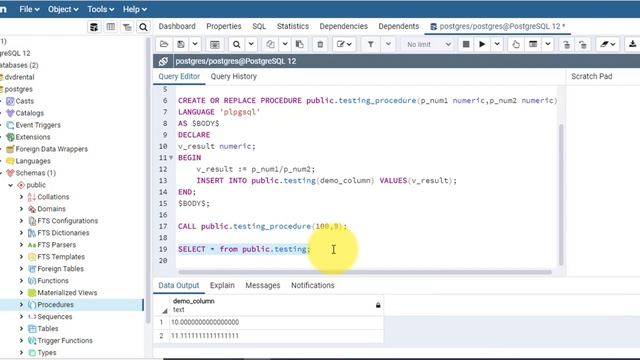Screen dimensions: 640x360
Task: Expand the Functions tree node
Action: point(21,281)
